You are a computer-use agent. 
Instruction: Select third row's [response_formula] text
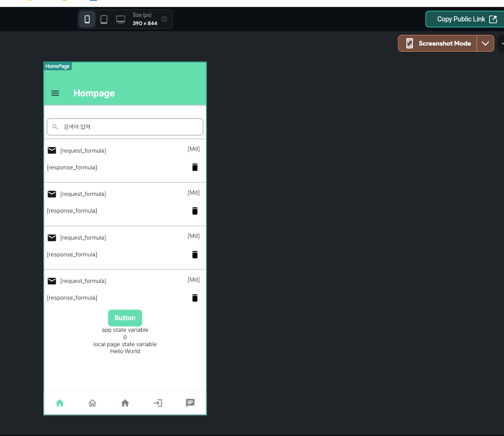coord(72,255)
